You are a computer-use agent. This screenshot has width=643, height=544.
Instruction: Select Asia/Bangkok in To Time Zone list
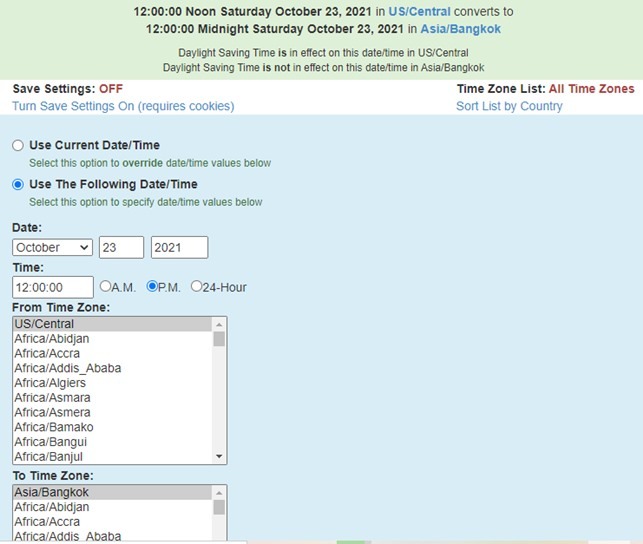113,492
